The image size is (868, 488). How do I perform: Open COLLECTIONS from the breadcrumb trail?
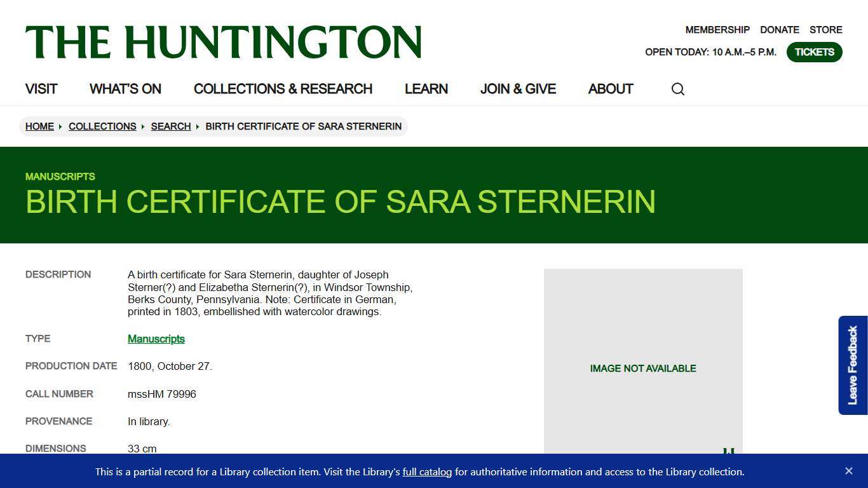pos(102,126)
